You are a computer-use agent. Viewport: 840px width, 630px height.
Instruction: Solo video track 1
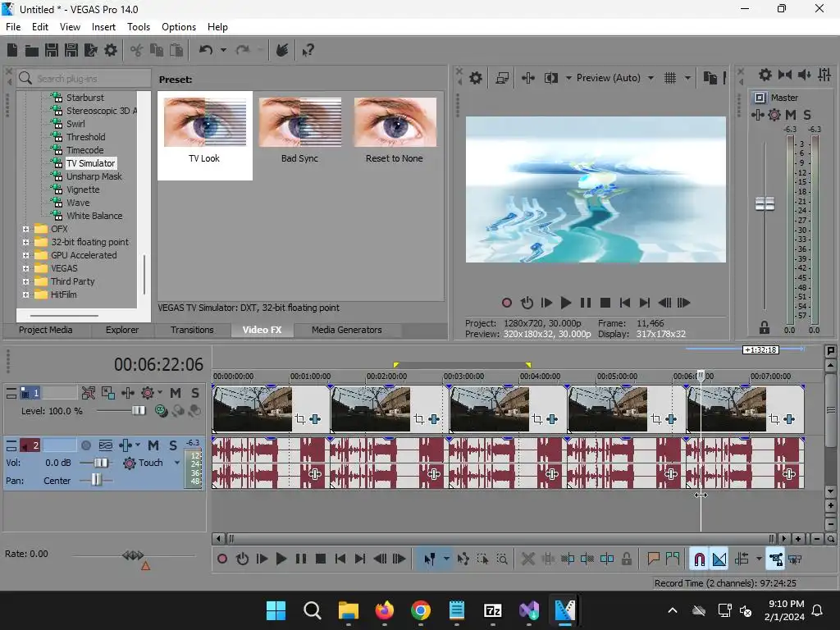point(195,393)
